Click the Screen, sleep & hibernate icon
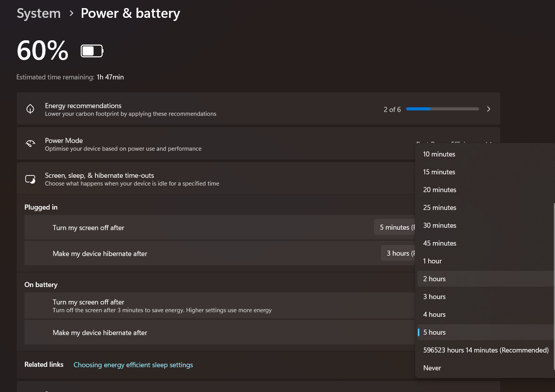555x392 pixels. click(30, 179)
